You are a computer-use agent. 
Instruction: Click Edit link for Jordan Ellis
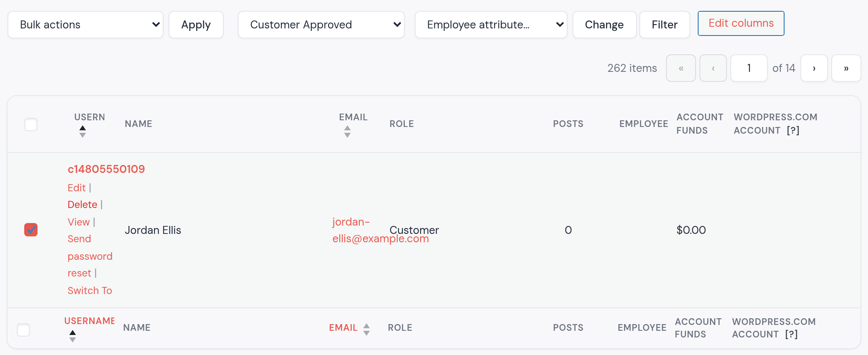pyautogui.click(x=77, y=188)
